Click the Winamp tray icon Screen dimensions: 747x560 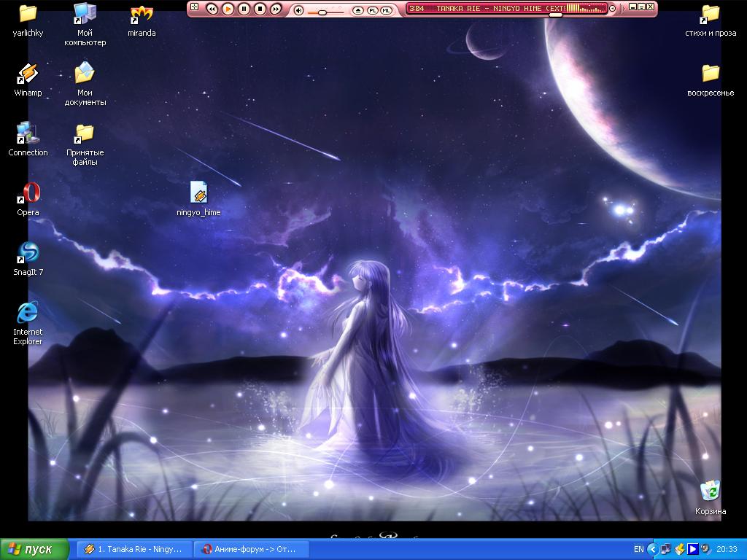[x=680, y=549]
